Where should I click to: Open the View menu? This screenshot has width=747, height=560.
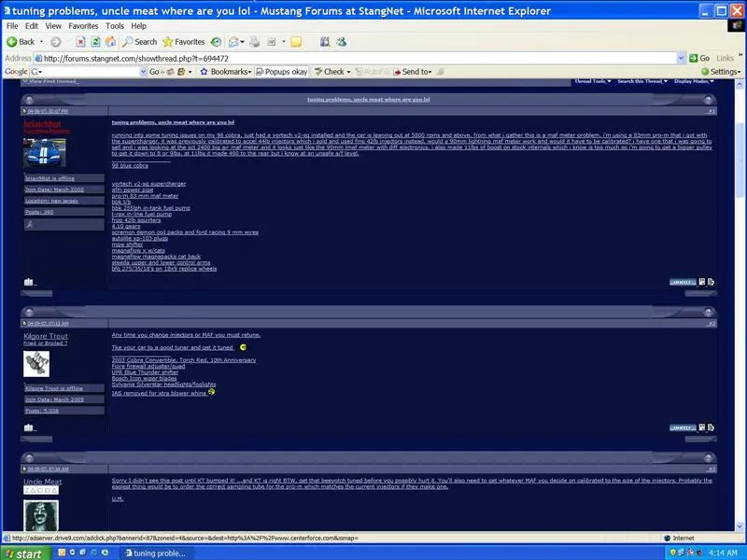53,26
